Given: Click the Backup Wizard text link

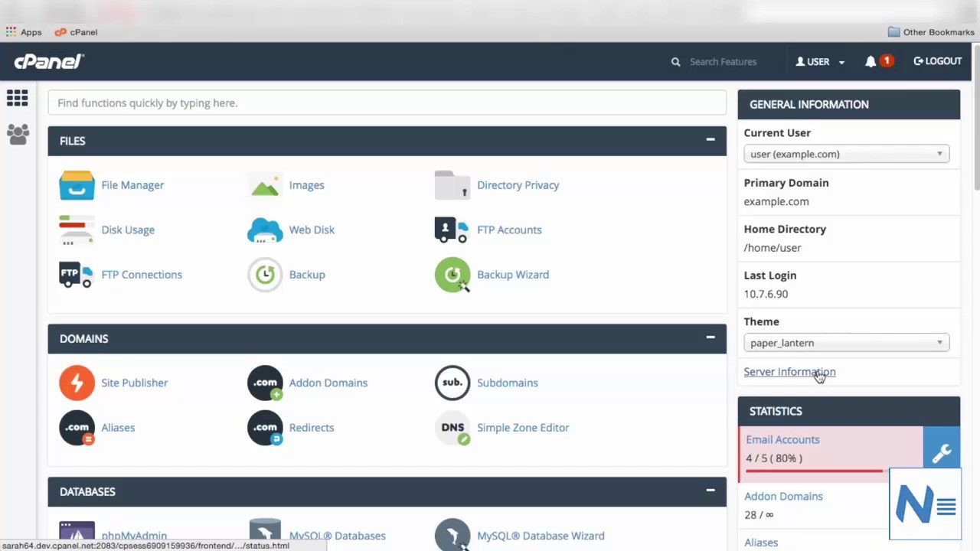Looking at the screenshot, I should point(513,275).
